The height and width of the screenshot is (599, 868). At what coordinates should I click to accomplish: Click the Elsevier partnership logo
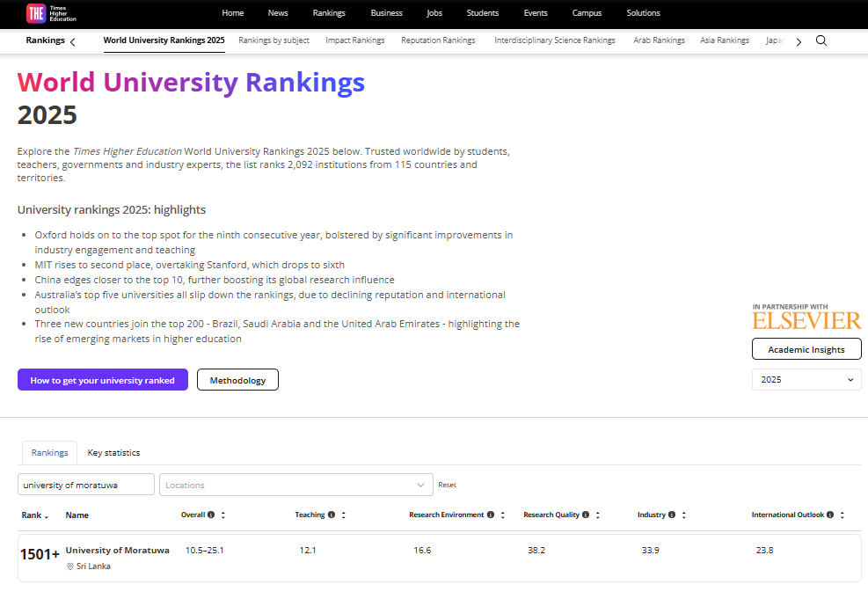click(806, 320)
